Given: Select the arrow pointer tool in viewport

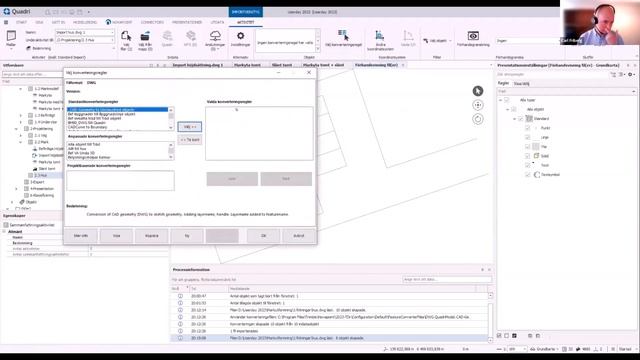Looking at the screenshot, I should (x=478, y=91).
